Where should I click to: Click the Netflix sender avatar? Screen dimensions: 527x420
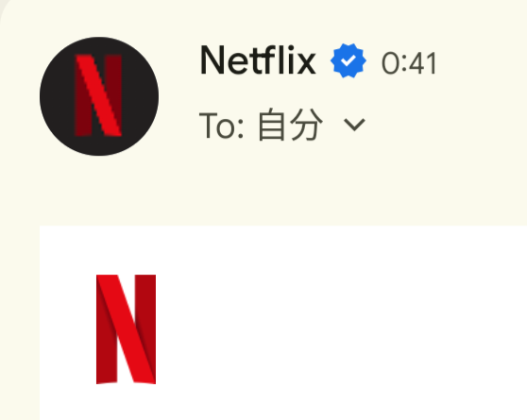point(99,96)
